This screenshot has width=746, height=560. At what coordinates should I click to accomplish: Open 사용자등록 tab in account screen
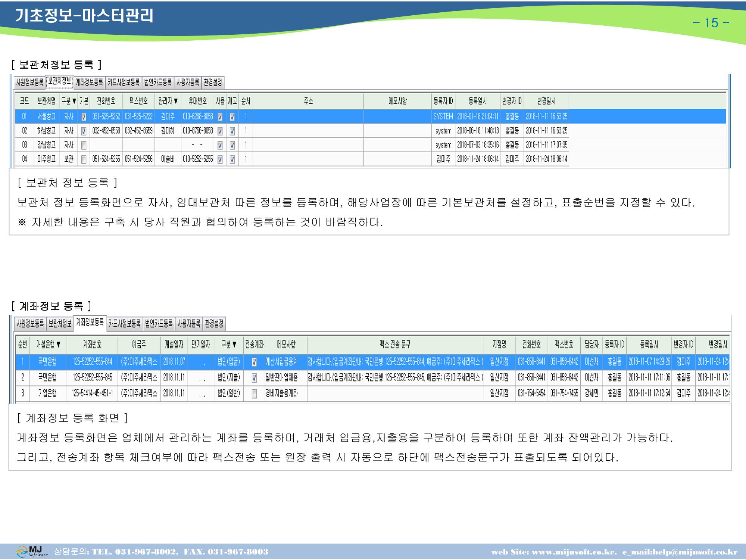[189, 324]
